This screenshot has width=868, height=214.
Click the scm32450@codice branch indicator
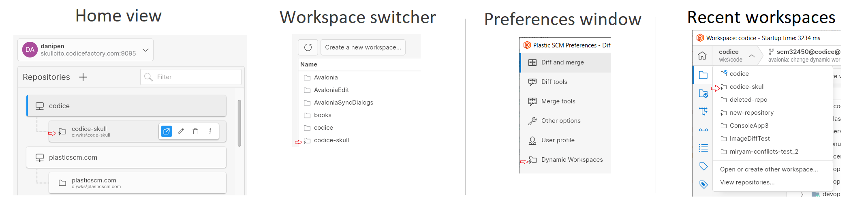(805, 56)
